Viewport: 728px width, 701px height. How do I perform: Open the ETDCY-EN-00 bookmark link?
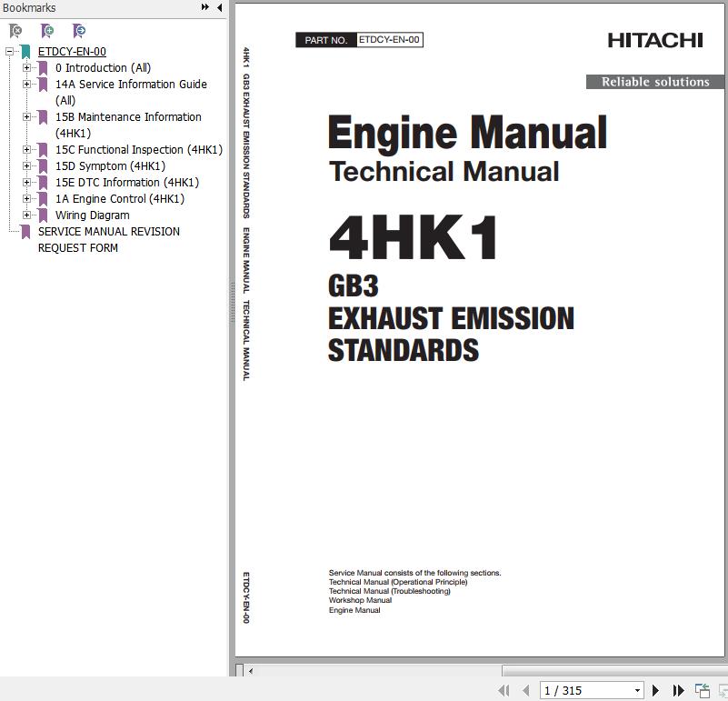point(72,52)
